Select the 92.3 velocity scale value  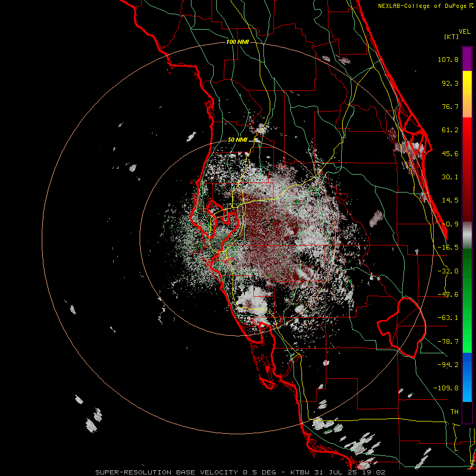coord(450,83)
